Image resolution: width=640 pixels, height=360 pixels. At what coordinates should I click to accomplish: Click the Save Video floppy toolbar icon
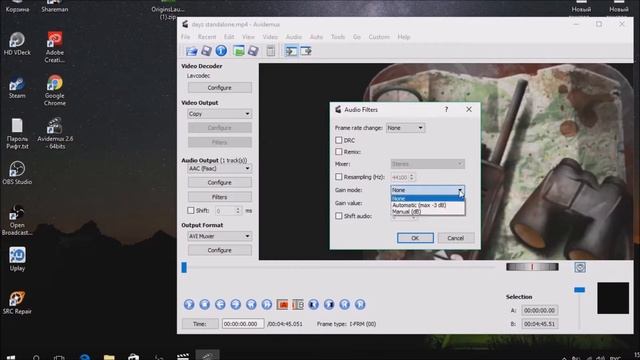point(207,51)
